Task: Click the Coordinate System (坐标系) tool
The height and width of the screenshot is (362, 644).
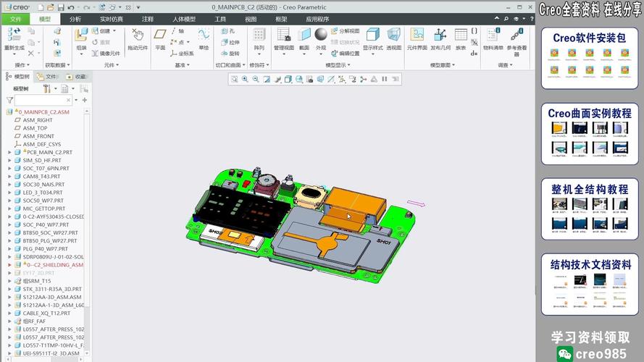Action: [x=182, y=54]
